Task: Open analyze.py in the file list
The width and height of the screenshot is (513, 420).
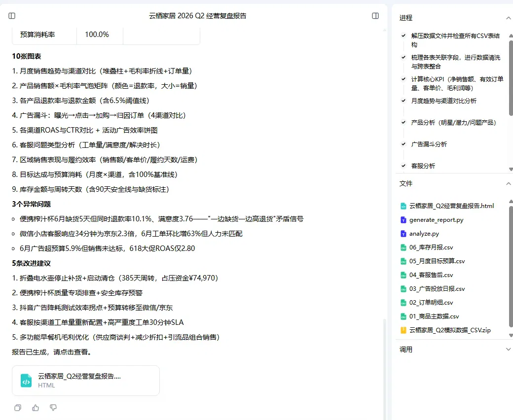Action: point(424,233)
